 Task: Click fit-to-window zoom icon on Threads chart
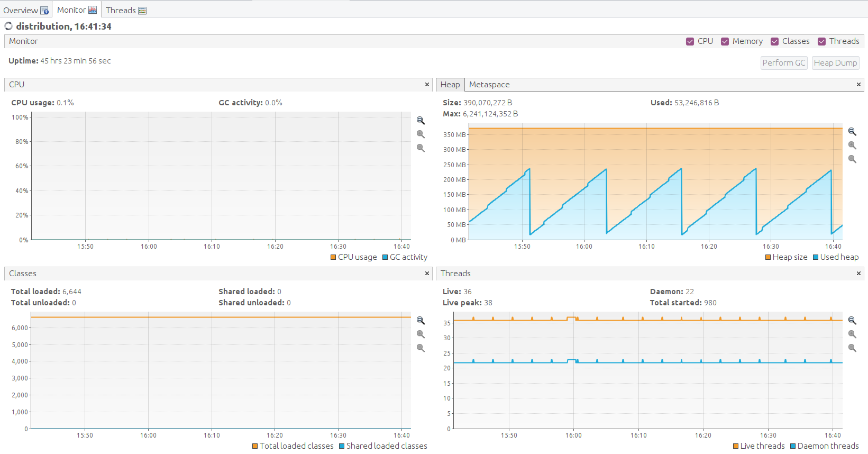tap(852, 321)
